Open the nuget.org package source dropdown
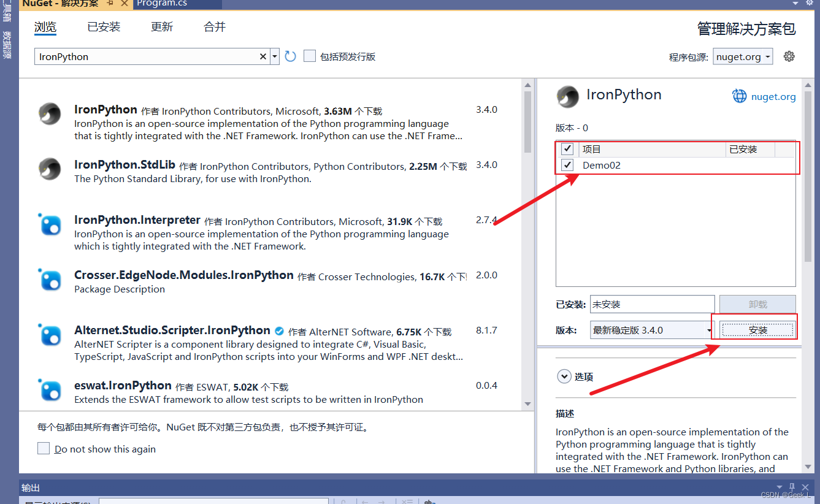820x504 pixels. 743,56
